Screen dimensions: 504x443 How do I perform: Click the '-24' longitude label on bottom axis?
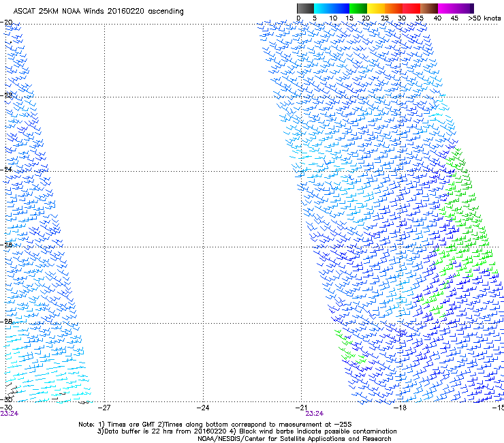click(x=203, y=408)
